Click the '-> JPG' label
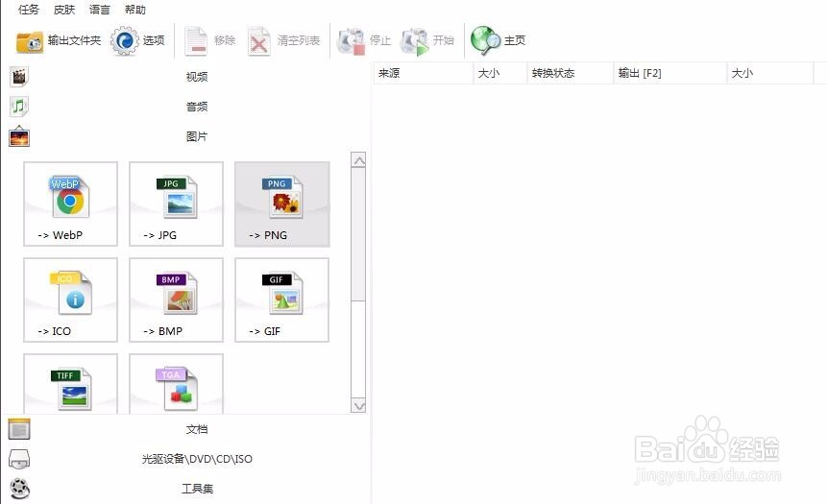Image resolution: width=828 pixels, height=504 pixels. [x=160, y=235]
